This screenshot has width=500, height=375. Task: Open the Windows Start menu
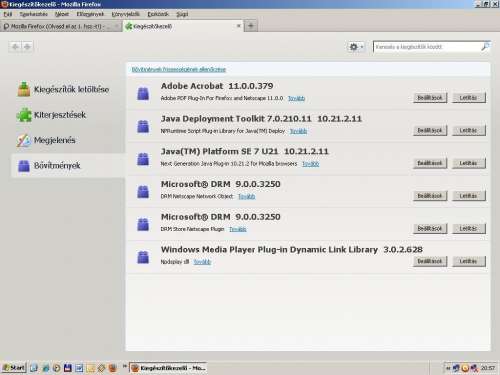coord(14,368)
